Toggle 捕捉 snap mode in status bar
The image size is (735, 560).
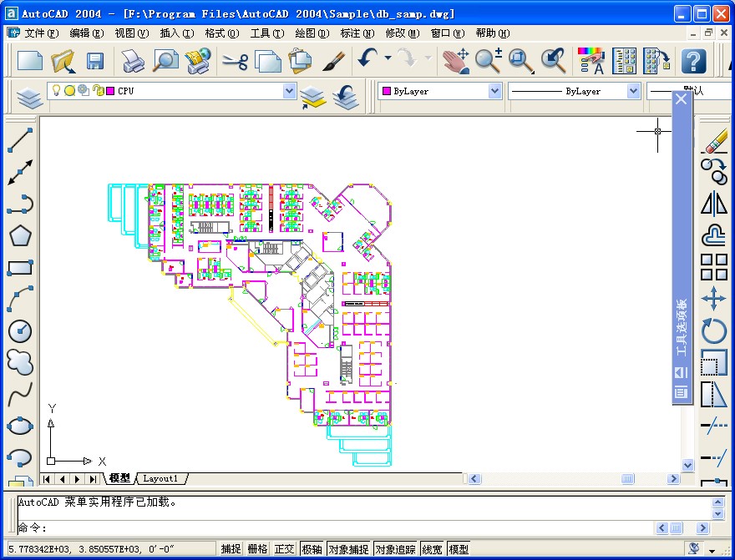[x=231, y=549]
